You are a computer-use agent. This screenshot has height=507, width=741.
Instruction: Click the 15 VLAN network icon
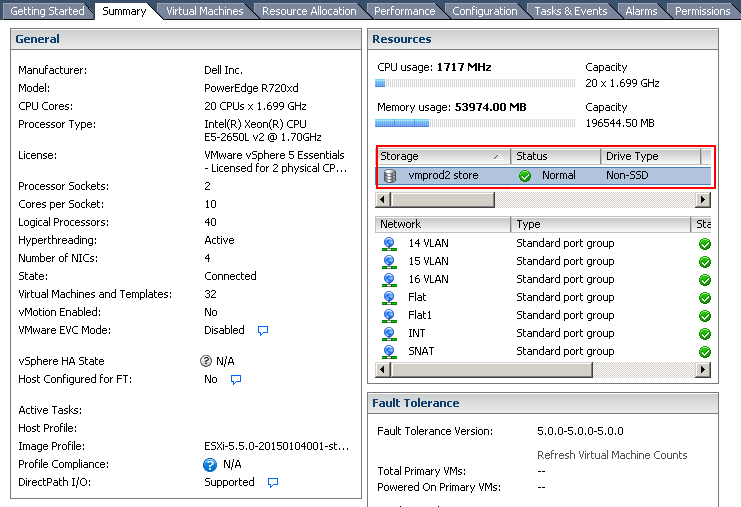389,261
